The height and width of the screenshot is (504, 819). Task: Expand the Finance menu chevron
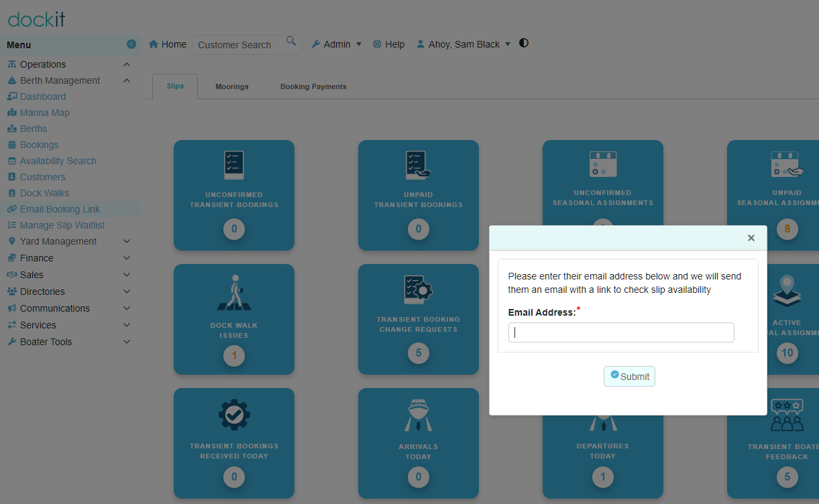click(127, 258)
